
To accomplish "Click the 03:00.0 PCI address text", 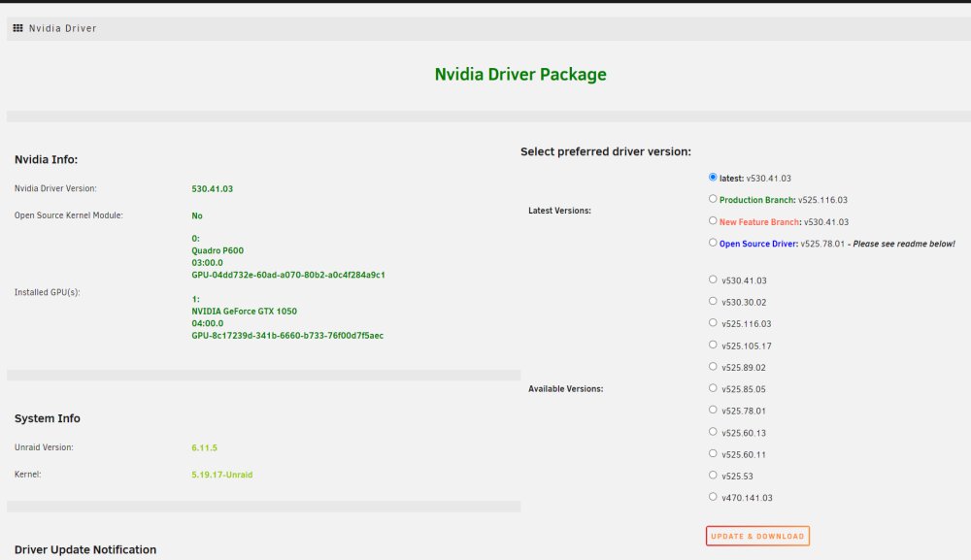I will [207, 262].
